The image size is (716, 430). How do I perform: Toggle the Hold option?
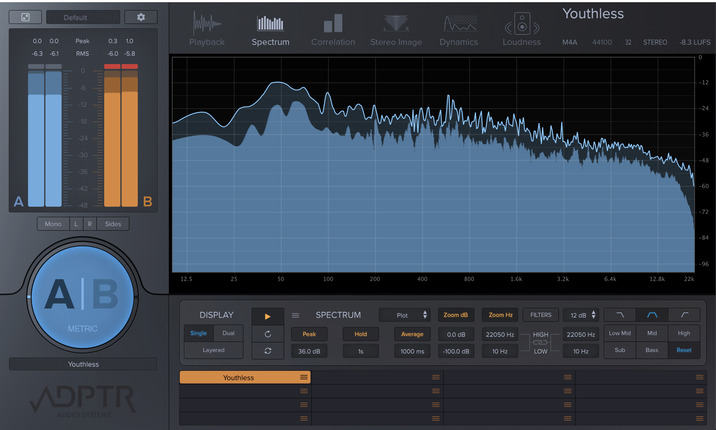click(x=360, y=334)
